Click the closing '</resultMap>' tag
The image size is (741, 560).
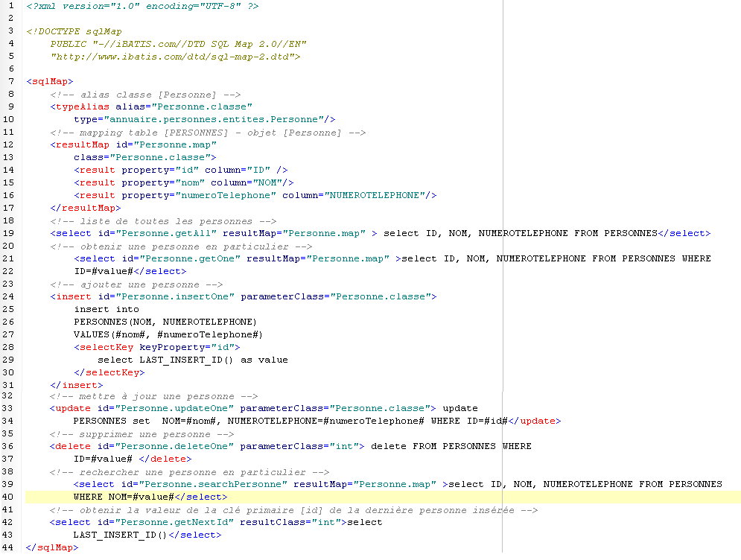86,208
